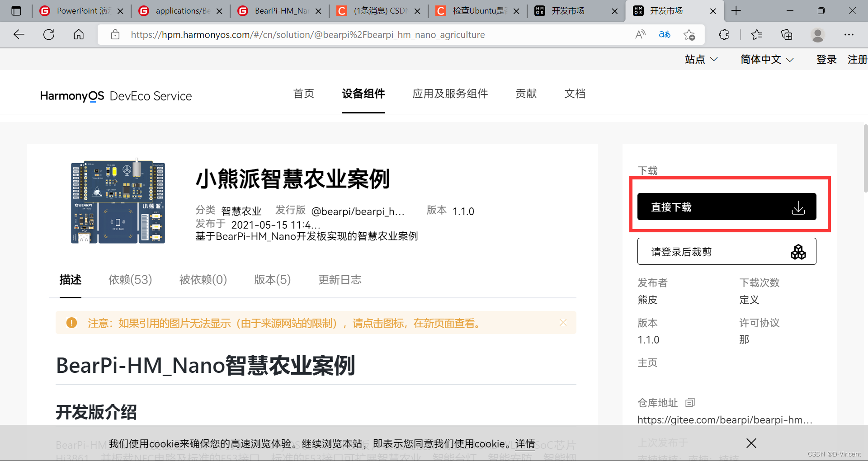Image resolution: width=868 pixels, height=461 pixels.
Task: Click the page vertical scrollbar
Action: (x=865, y=158)
